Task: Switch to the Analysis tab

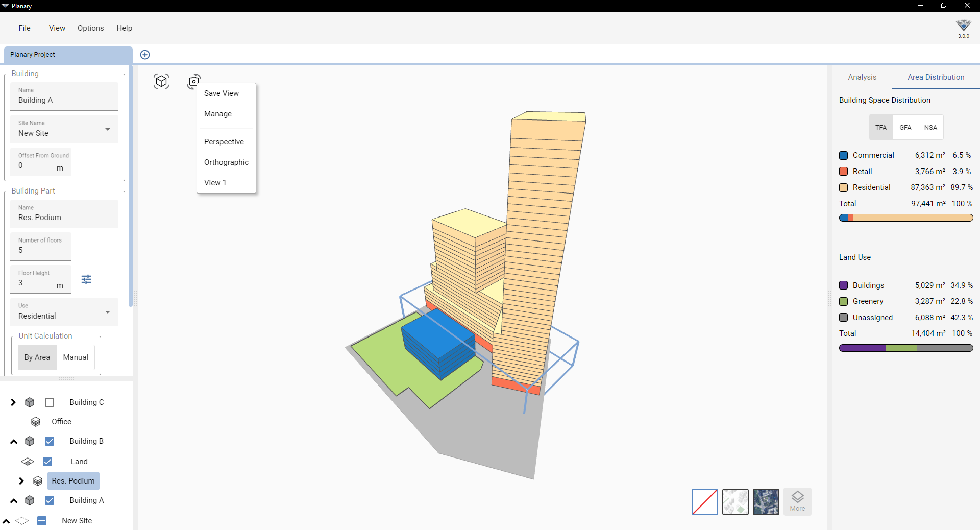Action: (x=862, y=77)
